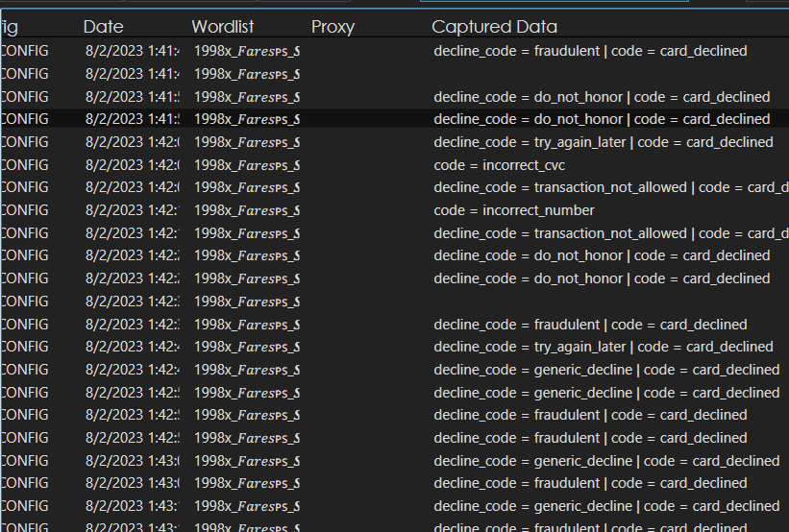Viewport: 789px width, 532px height.
Task: Click the CONFIG cell in the incorrect_cvc row
Action: pos(25,165)
